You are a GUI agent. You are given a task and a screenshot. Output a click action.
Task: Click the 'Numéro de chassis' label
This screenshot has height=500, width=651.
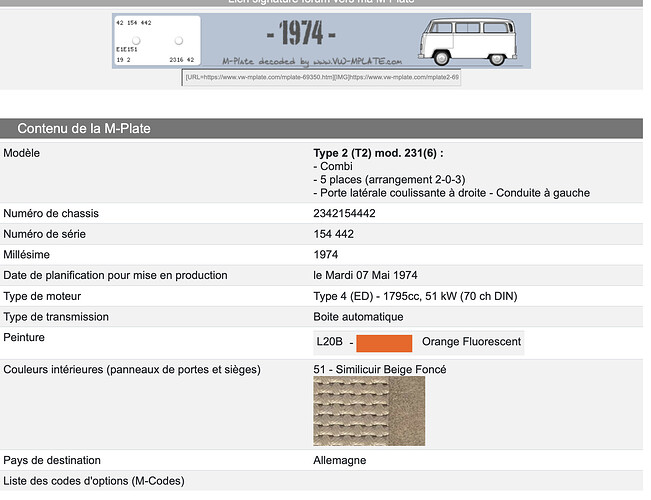pos(51,213)
